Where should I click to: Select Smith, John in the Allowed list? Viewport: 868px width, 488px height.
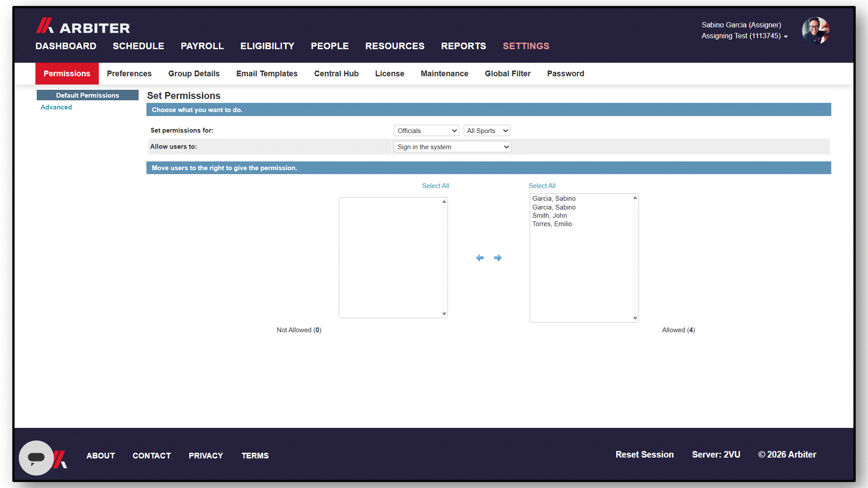[549, 216]
